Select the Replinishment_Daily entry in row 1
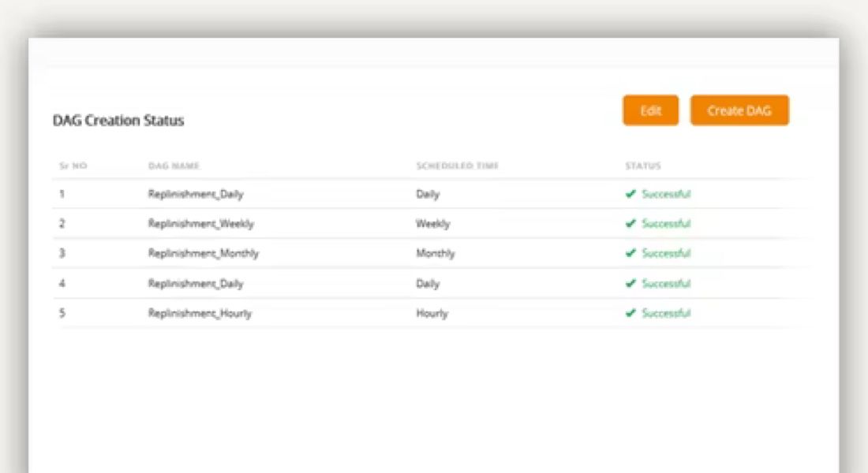The height and width of the screenshot is (473, 868). point(196,193)
